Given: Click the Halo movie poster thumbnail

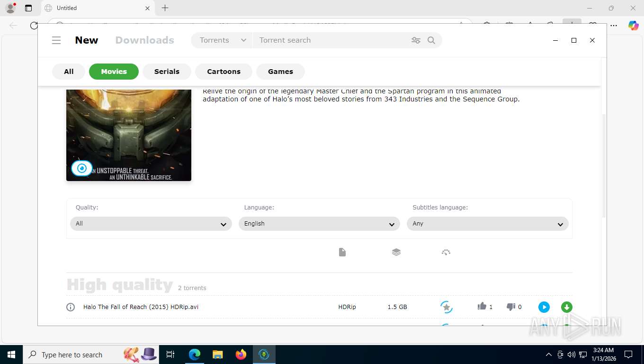Looking at the screenshot, I should pos(129,135).
